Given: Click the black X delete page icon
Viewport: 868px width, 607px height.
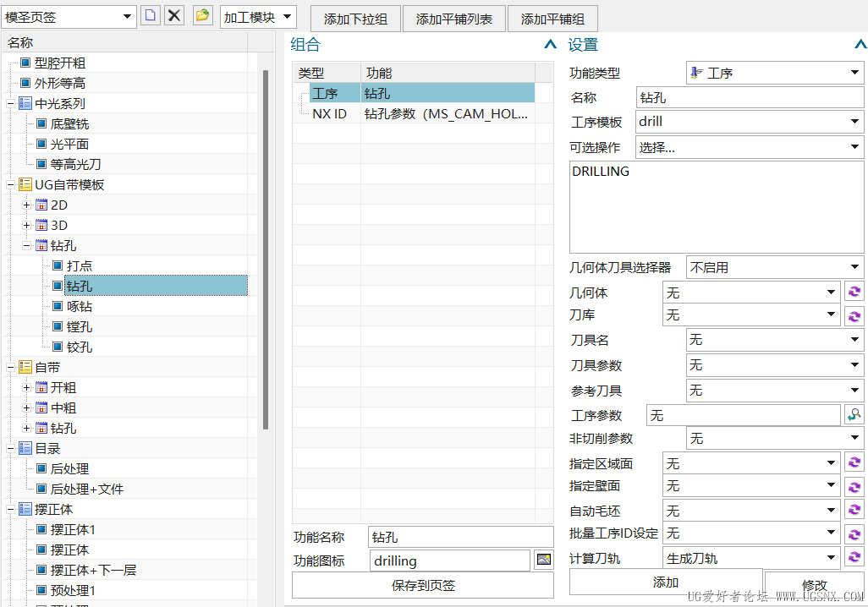Looking at the screenshot, I should pyautogui.click(x=173, y=15).
